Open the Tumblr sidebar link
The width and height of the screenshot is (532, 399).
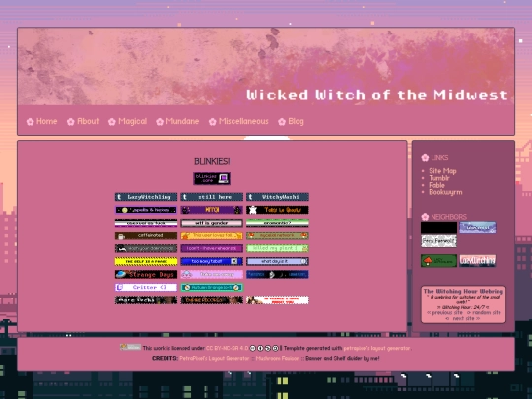point(439,178)
